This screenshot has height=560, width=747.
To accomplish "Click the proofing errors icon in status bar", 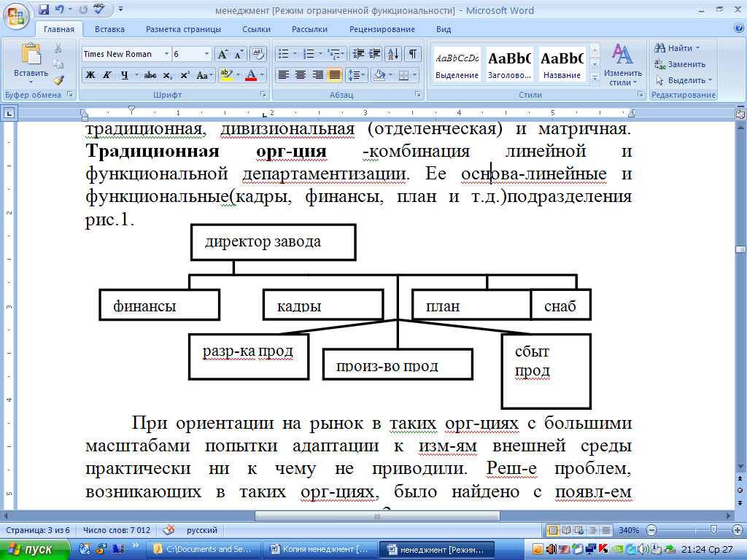I will coord(169,530).
